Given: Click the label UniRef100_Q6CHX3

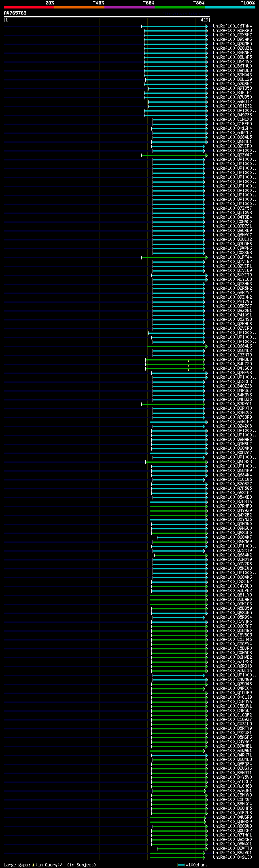Looking at the screenshot, I should pyautogui.click(x=232, y=462).
